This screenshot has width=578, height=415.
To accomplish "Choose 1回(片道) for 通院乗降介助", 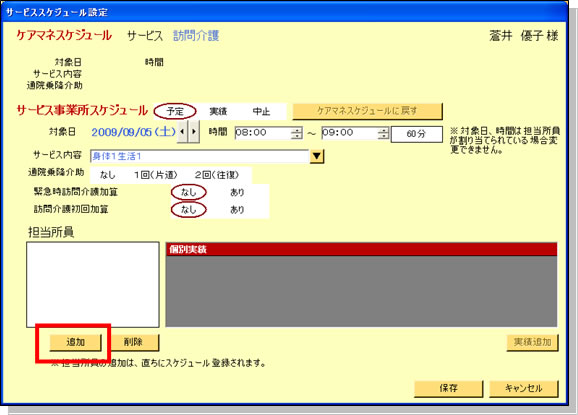I will coord(156,175).
